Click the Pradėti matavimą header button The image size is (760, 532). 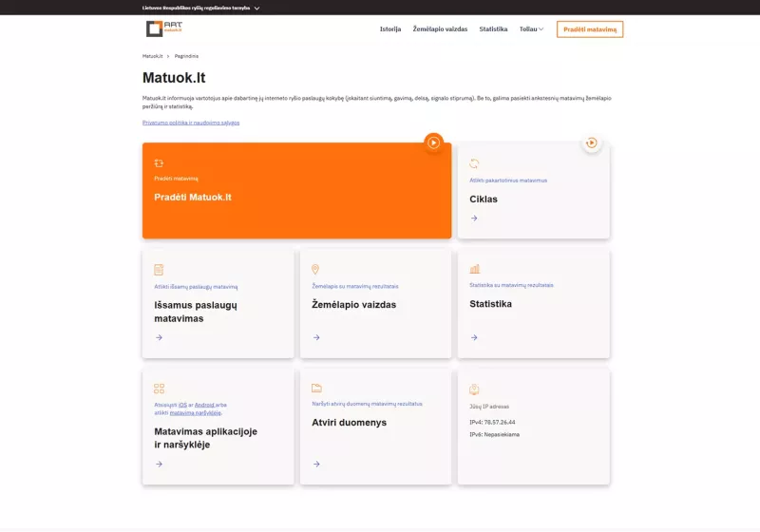click(x=590, y=29)
